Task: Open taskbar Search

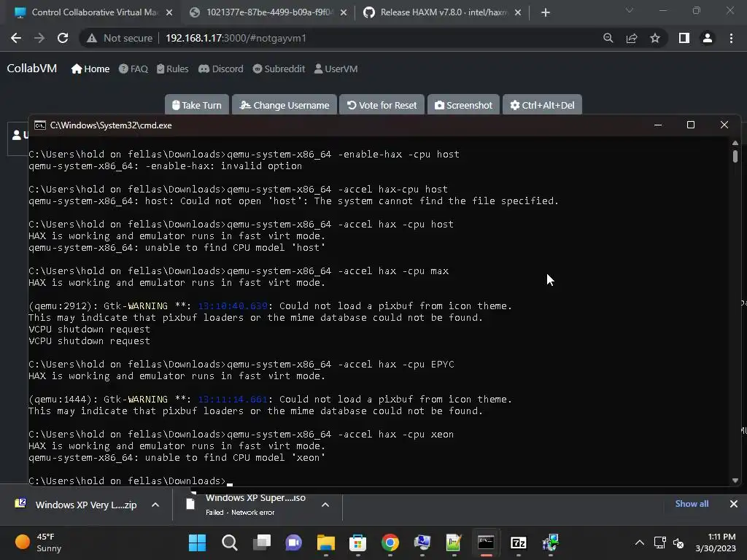Action: click(x=229, y=542)
